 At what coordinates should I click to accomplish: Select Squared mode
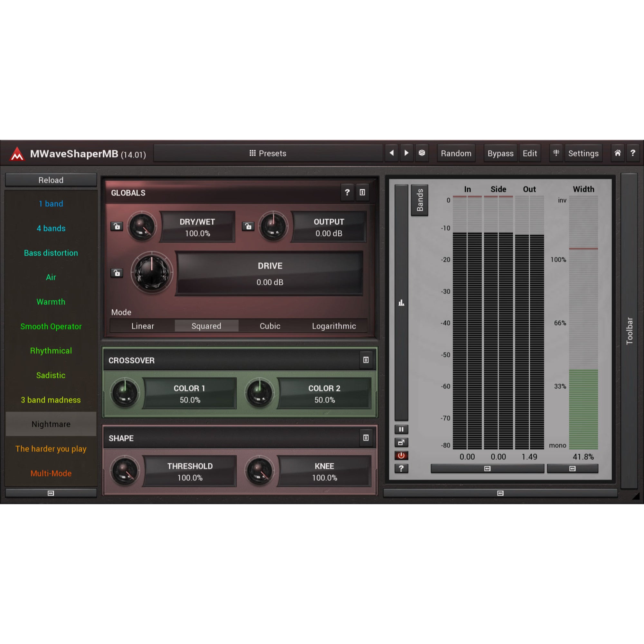click(206, 326)
